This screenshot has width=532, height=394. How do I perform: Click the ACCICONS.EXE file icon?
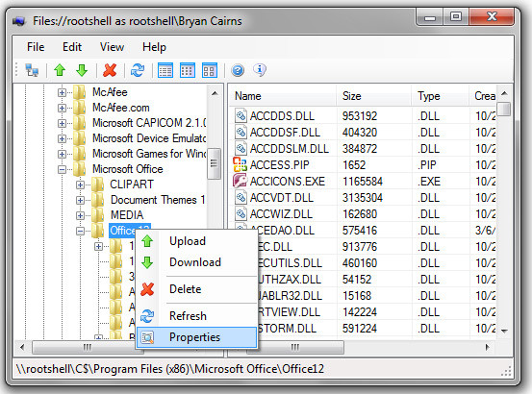click(240, 181)
